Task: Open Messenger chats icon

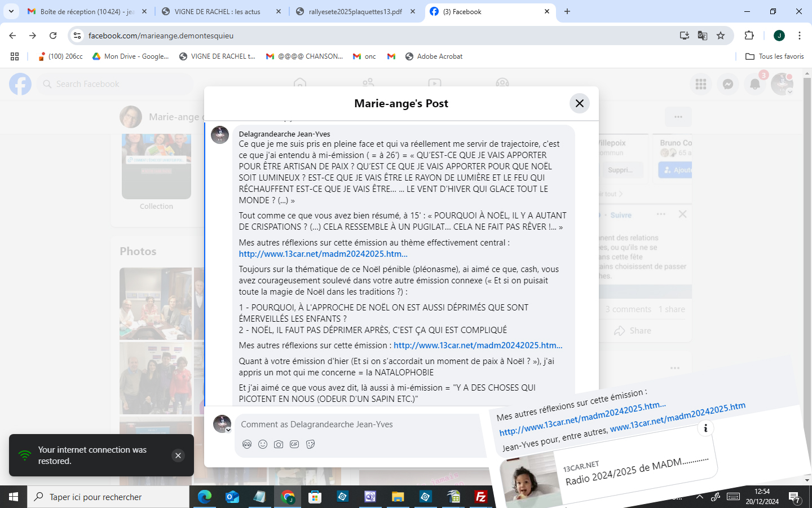Action: tap(728, 84)
